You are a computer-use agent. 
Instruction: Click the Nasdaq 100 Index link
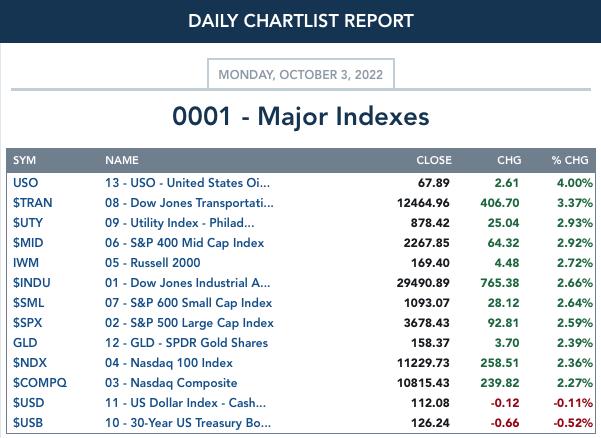point(169,363)
